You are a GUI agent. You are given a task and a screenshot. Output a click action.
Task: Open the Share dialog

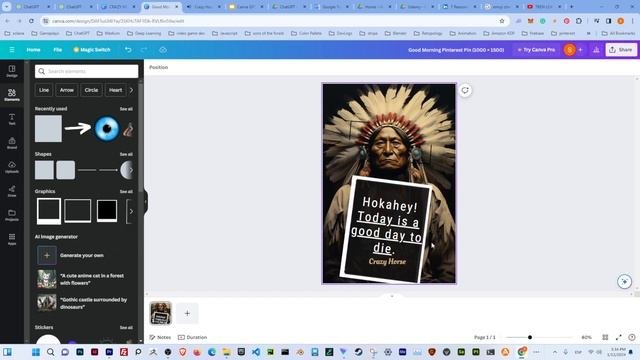[x=621, y=50]
